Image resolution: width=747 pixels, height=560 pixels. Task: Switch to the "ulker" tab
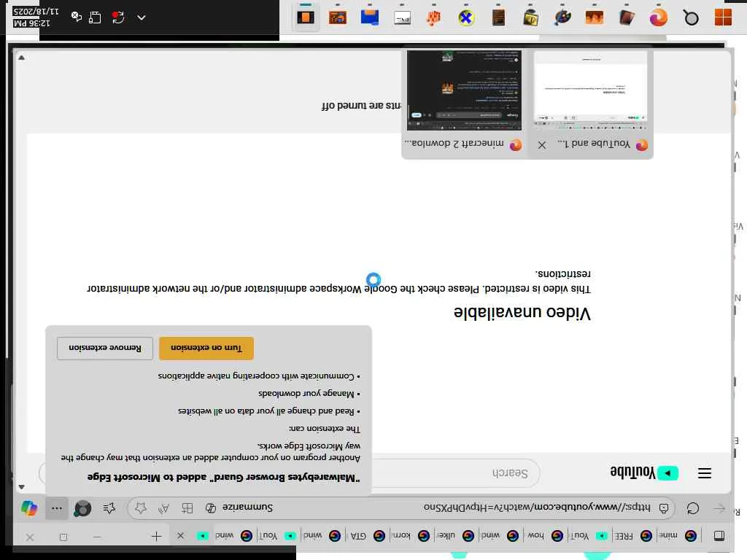(x=455, y=536)
